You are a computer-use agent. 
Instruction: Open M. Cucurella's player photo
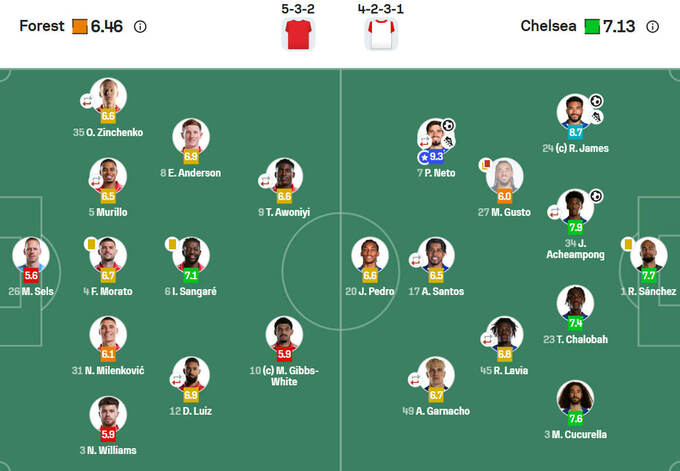coord(575,399)
